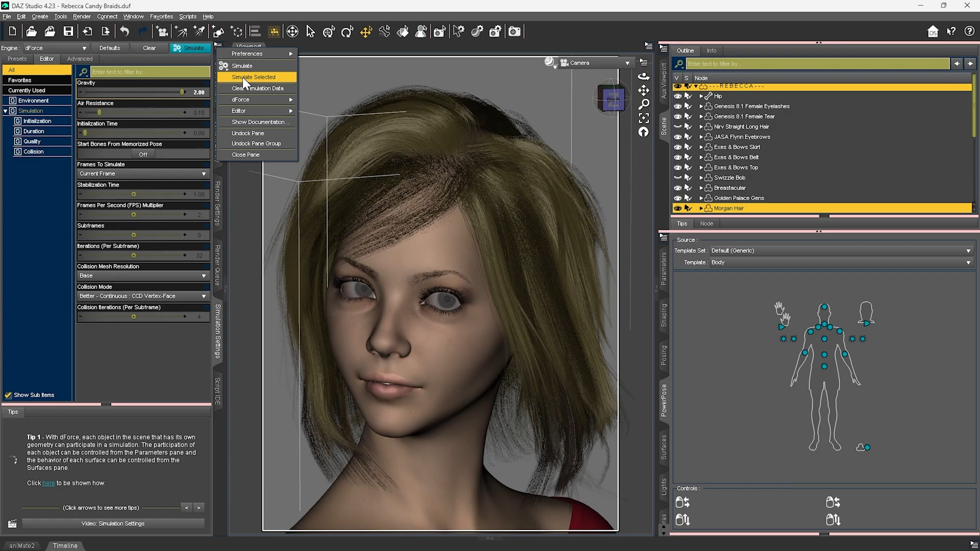The width and height of the screenshot is (980, 551).
Task: Open the Collision Mesh Resolution dropdown
Action: pyautogui.click(x=143, y=275)
